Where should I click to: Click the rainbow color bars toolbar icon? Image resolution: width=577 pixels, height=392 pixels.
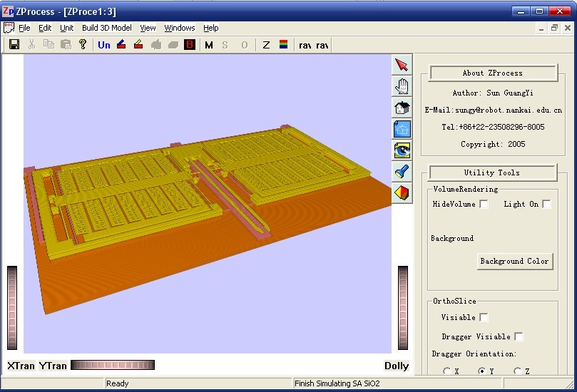pos(283,45)
